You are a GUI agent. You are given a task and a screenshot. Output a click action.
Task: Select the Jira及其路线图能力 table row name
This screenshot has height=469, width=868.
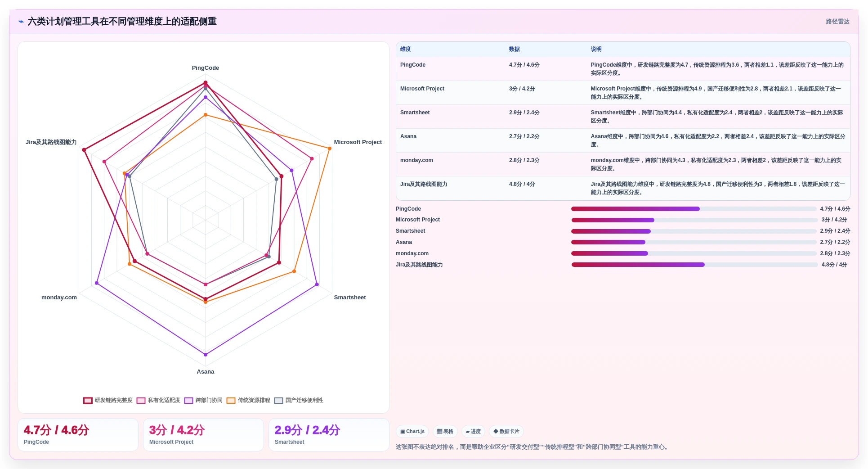click(x=424, y=184)
